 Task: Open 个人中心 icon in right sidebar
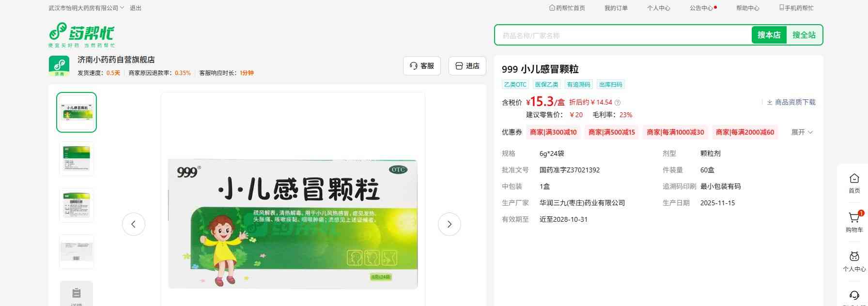(x=854, y=257)
